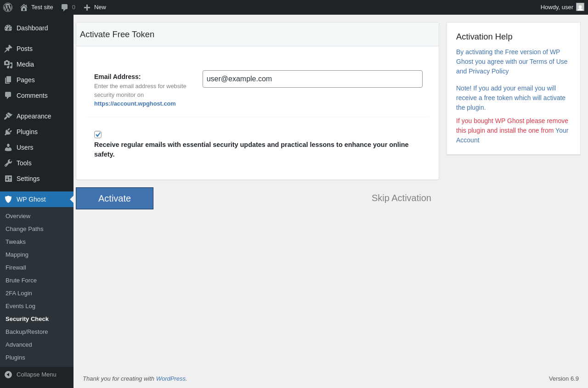
Task: Click the Appearance paintbrush icon
Action: (x=8, y=116)
